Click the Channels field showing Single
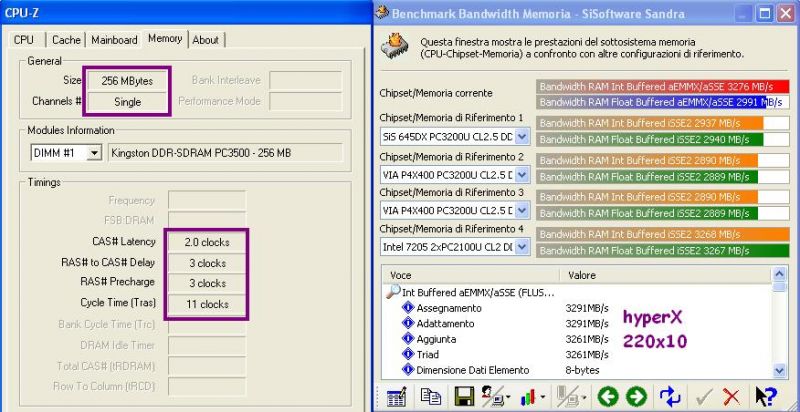This screenshot has height=412, width=800. [127, 102]
